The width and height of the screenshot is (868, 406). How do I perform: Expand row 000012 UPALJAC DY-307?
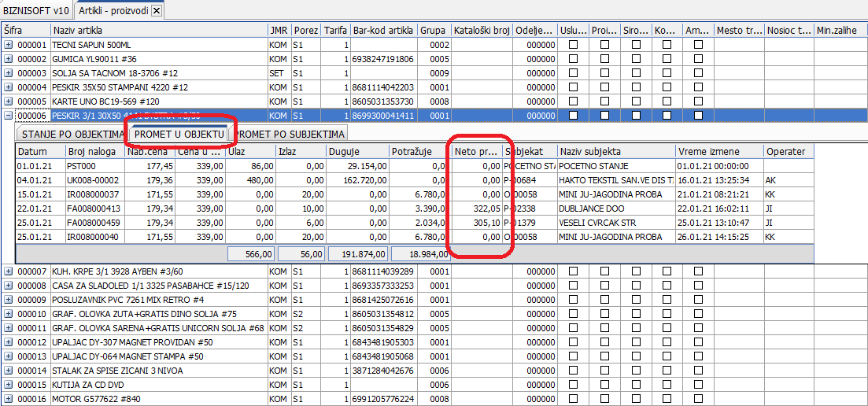(x=9, y=342)
